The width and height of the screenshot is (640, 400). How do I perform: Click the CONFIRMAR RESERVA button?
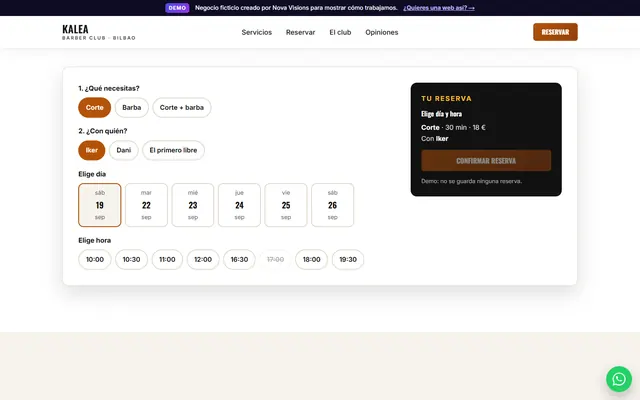point(486,160)
